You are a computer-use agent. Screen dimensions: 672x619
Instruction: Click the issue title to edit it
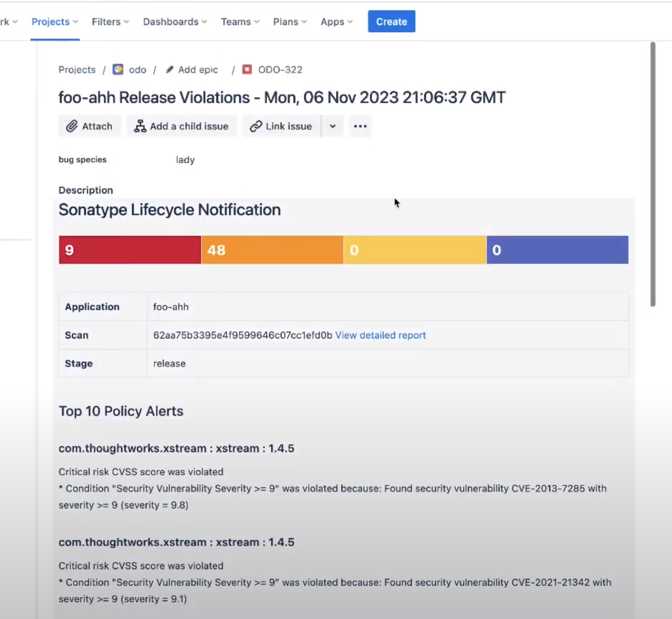(x=282, y=97)
